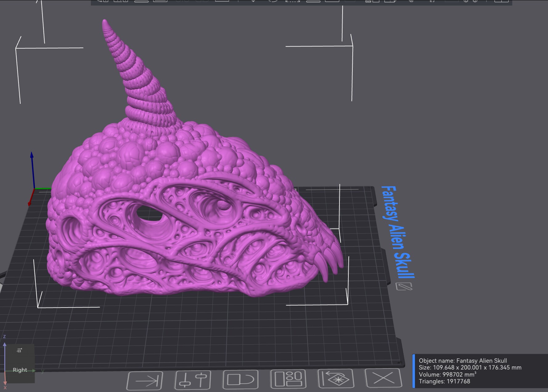
Task: Click the X icon in bottom toolbar
Action: coord(384,378)
